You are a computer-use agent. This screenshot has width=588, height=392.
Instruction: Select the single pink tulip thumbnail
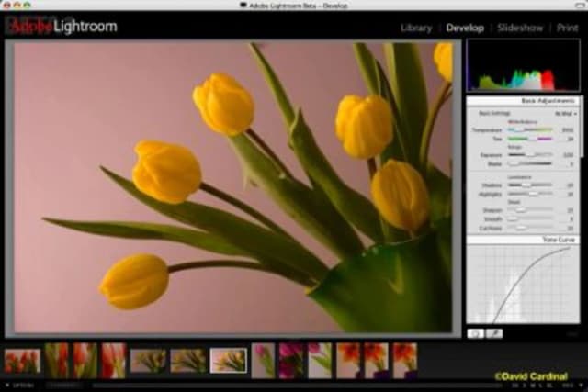(x=264, y=361)
